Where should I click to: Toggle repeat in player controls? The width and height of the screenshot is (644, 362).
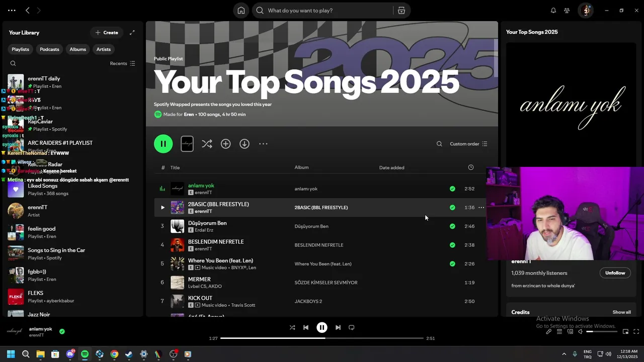pos(352,327)
